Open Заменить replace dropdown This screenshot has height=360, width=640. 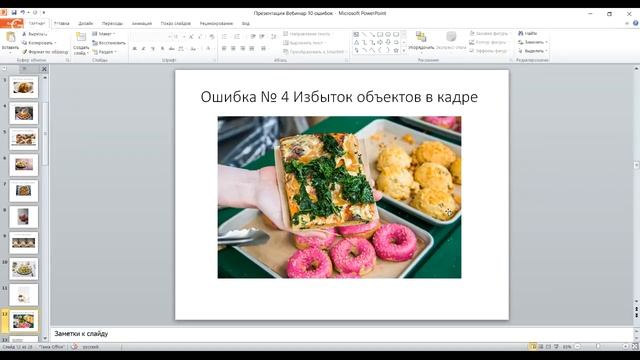coord(533,42)
